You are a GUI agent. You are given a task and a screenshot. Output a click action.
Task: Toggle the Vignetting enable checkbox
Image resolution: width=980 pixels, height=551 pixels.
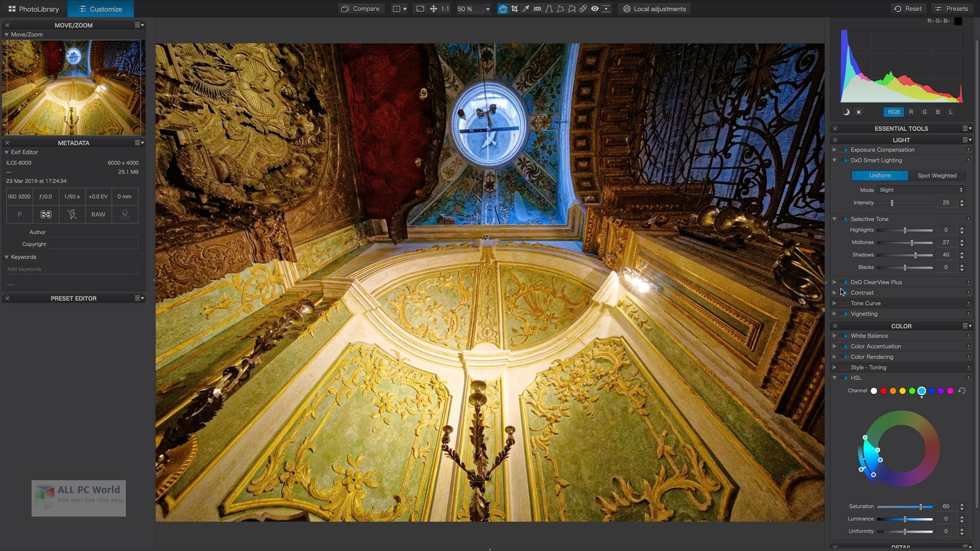846,314
